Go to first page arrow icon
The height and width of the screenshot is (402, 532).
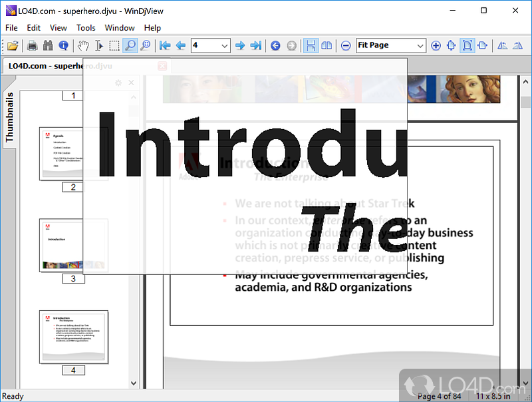point(165,45)
